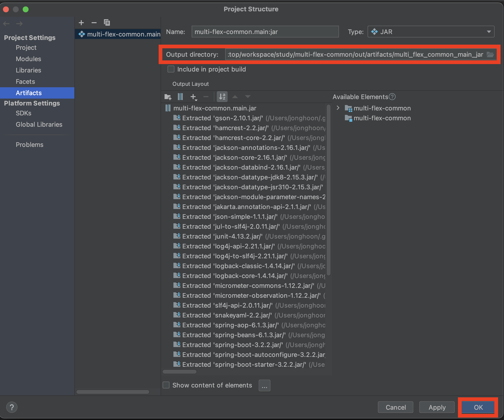Open the Type JAR dropdown
The height and width of the screenshot is (420, 504).
(431, 32)
